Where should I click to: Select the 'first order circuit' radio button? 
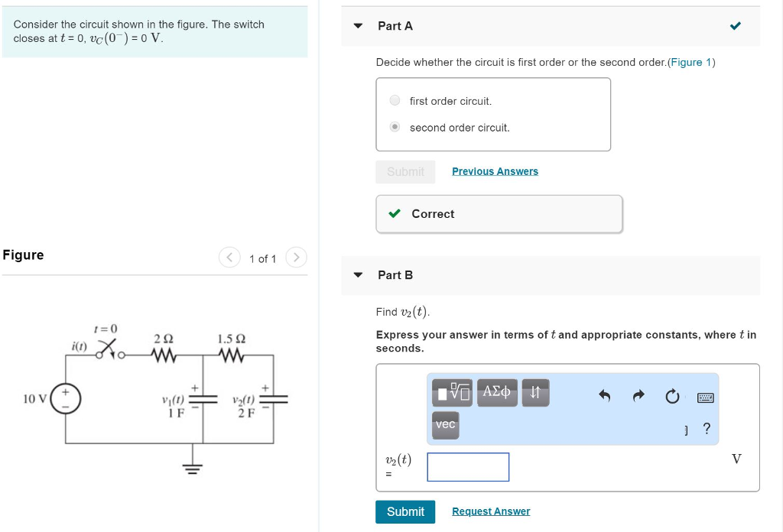point(395,100)
